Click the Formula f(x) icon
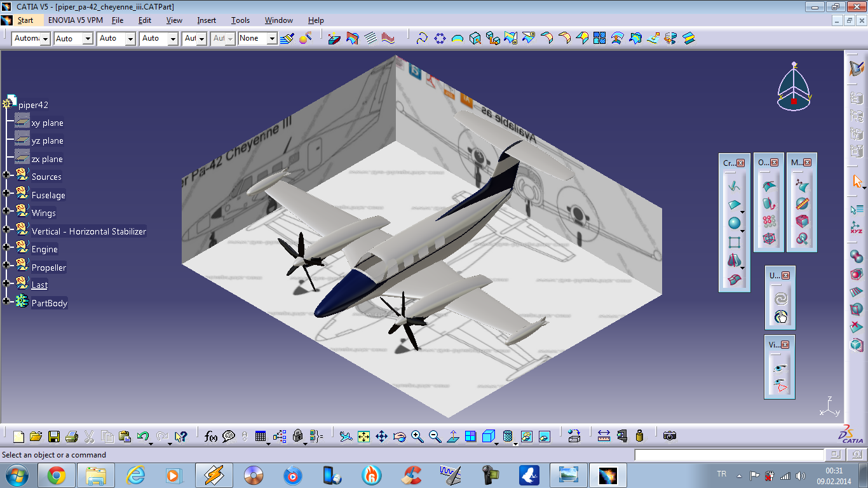868x488 pixels. pos(211,437)
